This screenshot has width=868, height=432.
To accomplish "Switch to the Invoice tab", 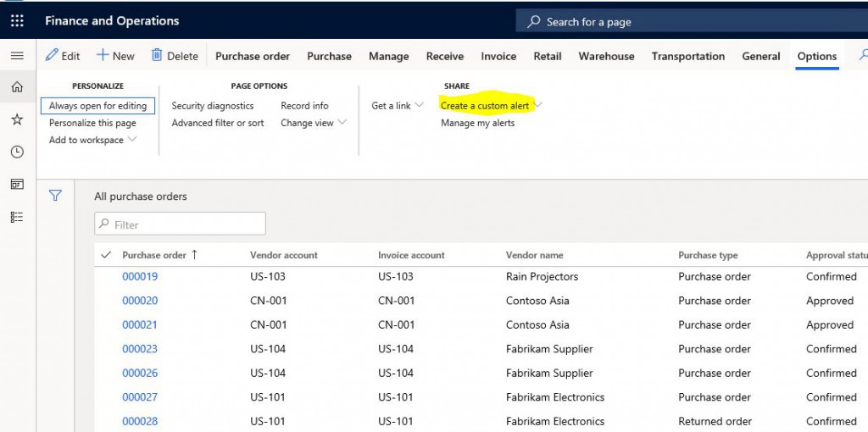I will coord(498,56).
